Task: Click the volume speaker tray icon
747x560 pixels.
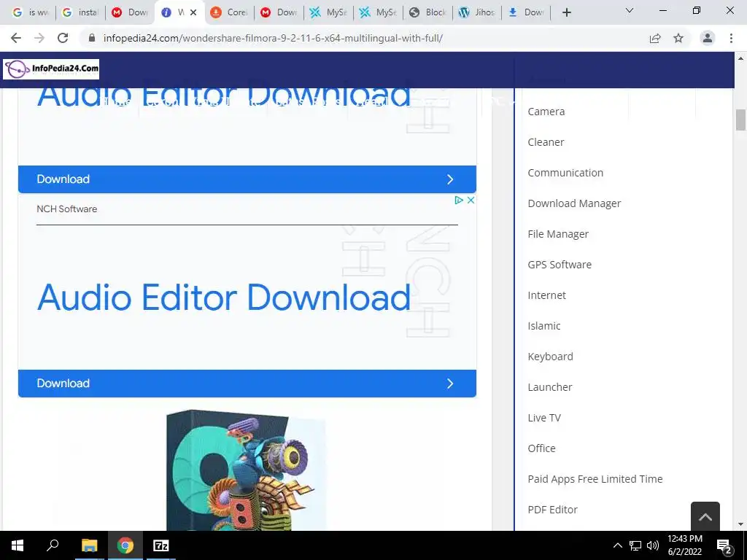Action: pyautogui.click(x=653, y=545)
